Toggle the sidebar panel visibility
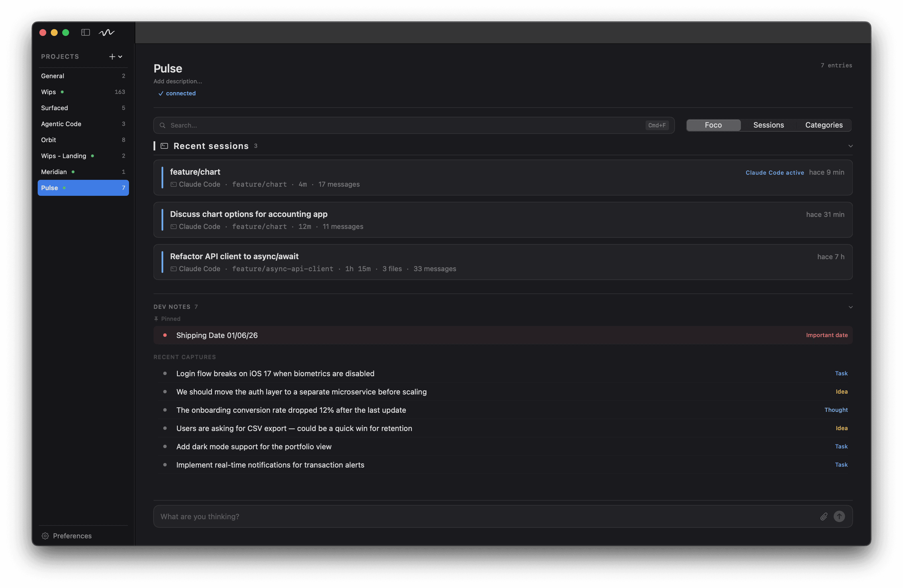Image resolution: width=903 pixels, height=588 pixels. point(85,33)
